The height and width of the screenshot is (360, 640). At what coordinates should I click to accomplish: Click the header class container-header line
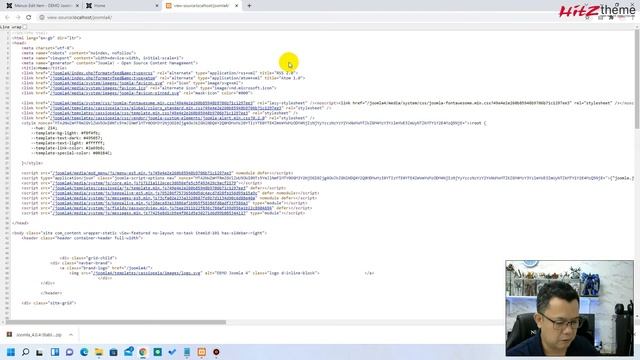(82, 238)
